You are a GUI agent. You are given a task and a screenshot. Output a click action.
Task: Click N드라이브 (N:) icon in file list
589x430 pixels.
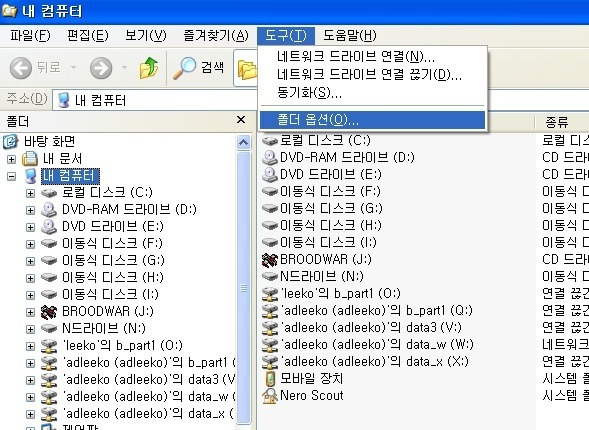click(269, 276)
